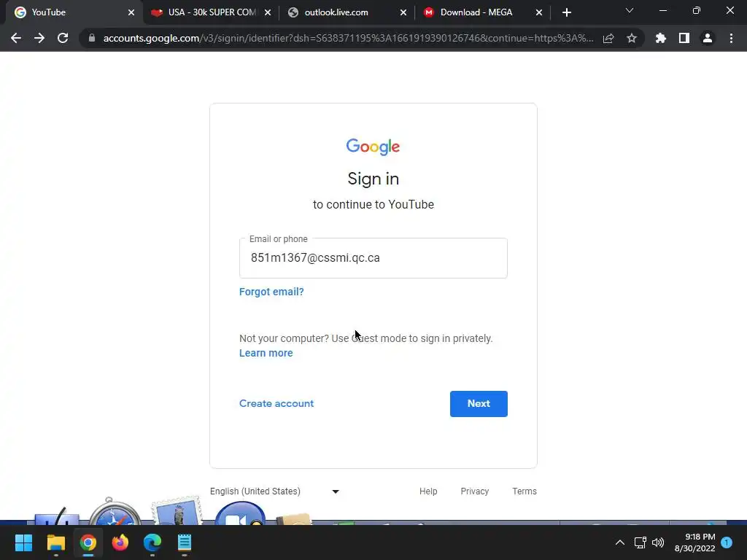
Task: Open the Extensions puzzle icon
Action: (660, 38)
